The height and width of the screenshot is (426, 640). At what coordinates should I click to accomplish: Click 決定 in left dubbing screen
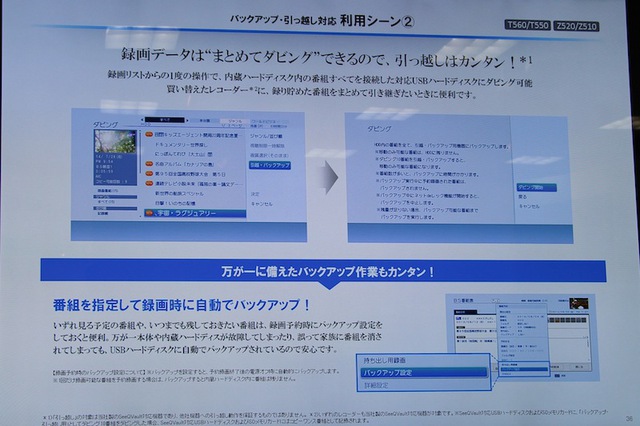coord(255,194)
